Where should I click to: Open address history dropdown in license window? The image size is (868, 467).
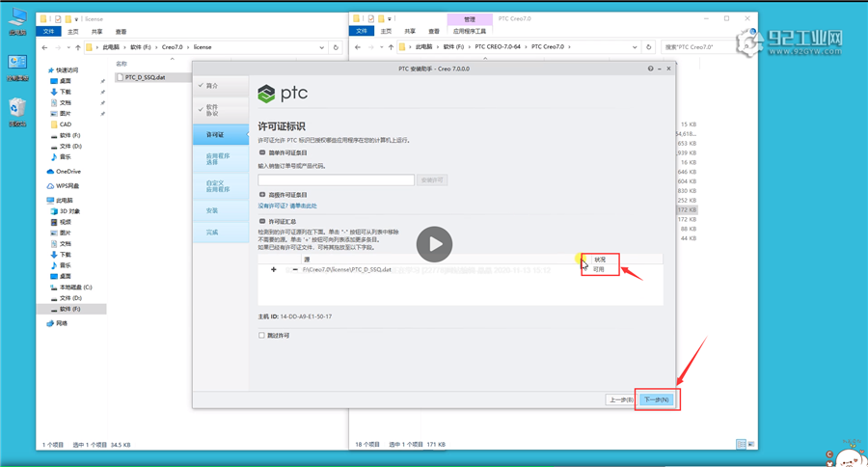(321, 47)
